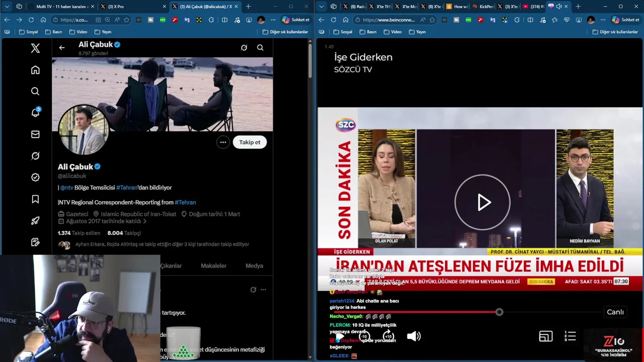The height and width of the screenshot is (362, 644).
Task: Open Yayın bookmarks folder in left browser
Action: tap(103, 32)
